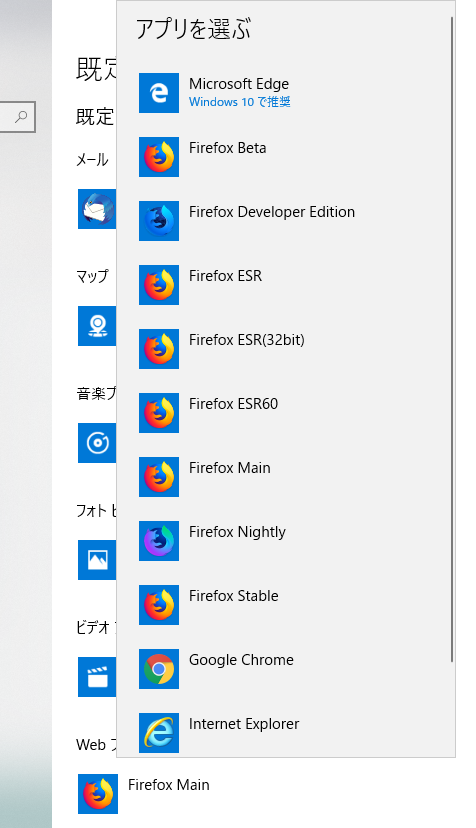Choose the Firefox Developer Edition icon
The image size is (476, 828).
click(x=158, y=221)
